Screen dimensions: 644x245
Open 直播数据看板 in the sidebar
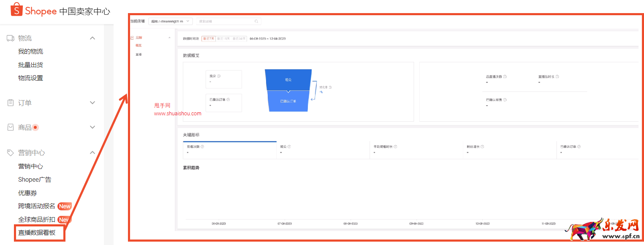[x=39, y=233]
